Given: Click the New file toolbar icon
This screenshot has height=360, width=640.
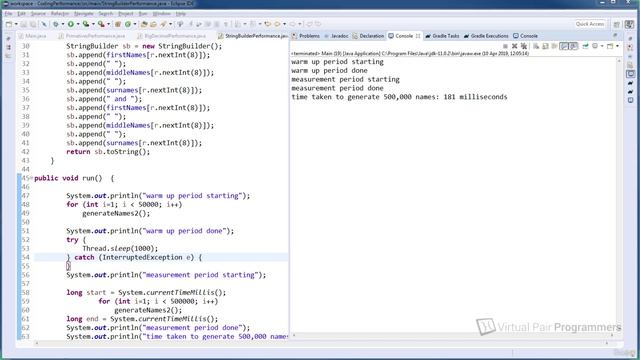Looking at the screenshot, I should click(9, 24).
